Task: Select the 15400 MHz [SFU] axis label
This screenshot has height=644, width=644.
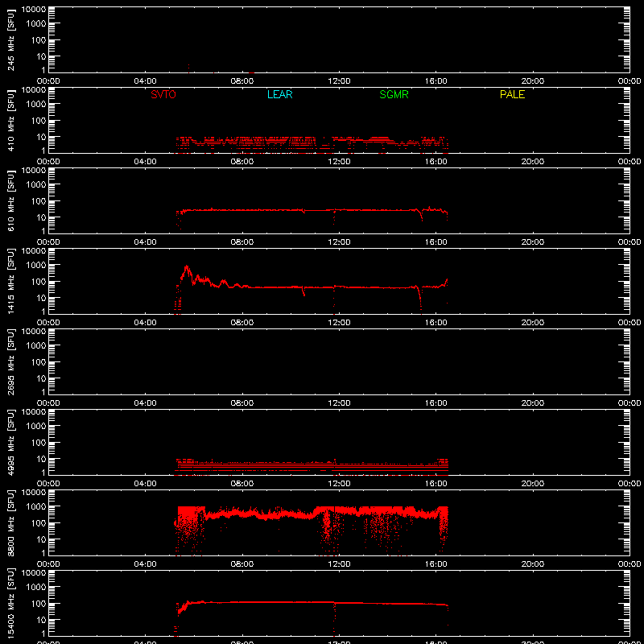Action: (x=11, y=603)
